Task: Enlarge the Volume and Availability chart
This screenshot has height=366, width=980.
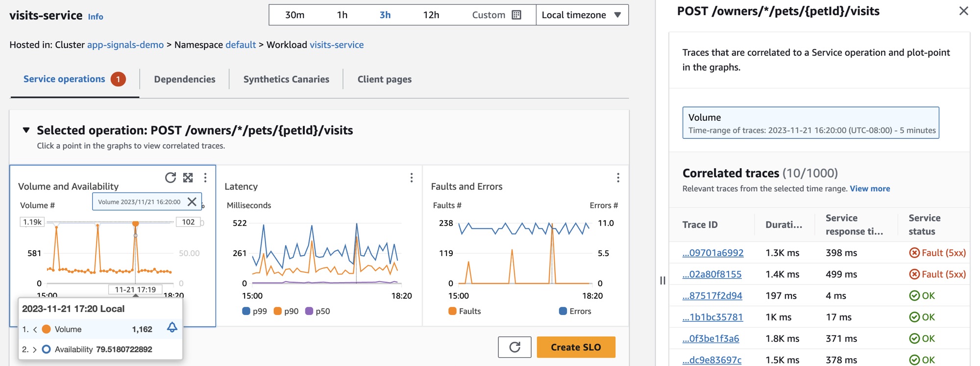Action: 188,178
